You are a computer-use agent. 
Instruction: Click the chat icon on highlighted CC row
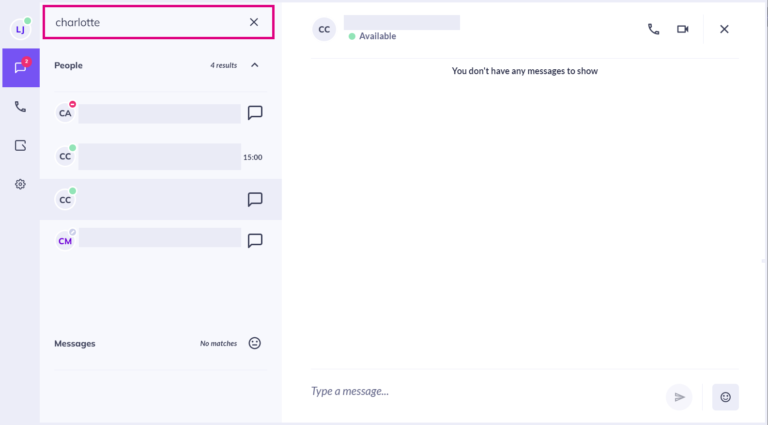[255, 199]
